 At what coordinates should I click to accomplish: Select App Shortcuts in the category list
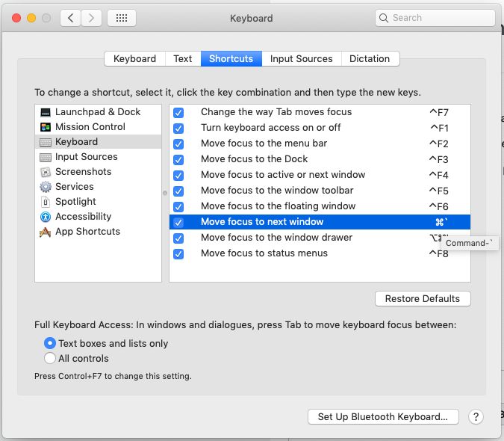(98, 232)
